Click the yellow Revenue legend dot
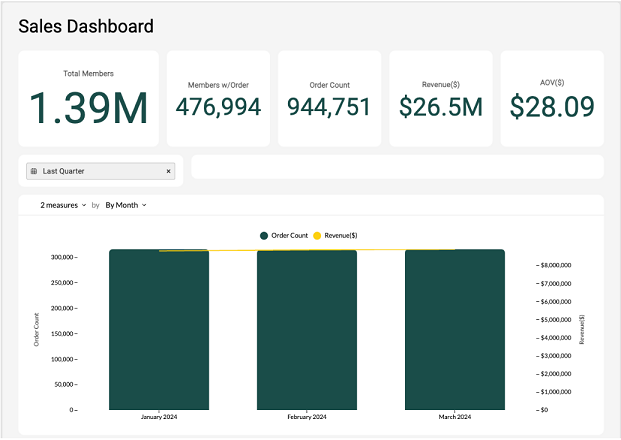The image size is (621, 440). 317,235
